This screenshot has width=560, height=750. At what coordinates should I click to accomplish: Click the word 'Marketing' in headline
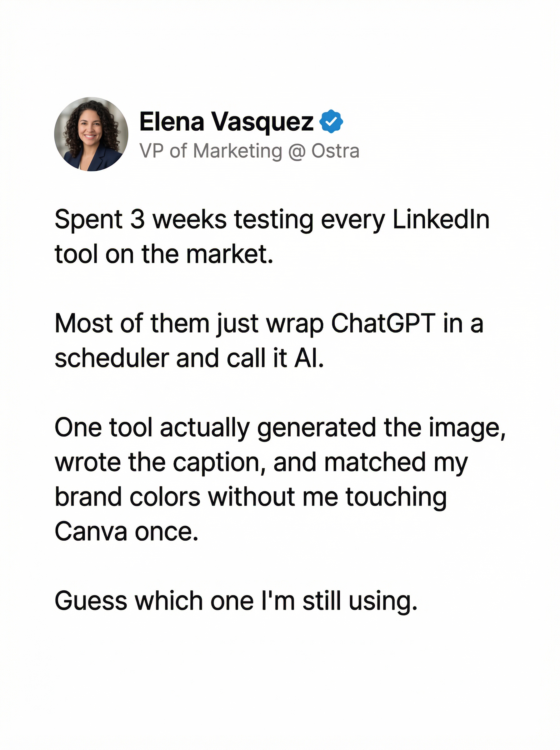[237, 151]
